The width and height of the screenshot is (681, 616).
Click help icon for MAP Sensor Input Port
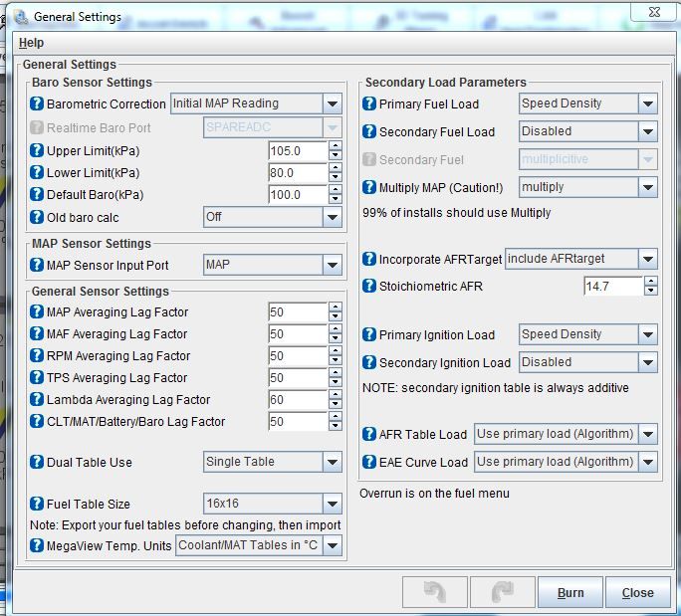click(x=38, y=266)
